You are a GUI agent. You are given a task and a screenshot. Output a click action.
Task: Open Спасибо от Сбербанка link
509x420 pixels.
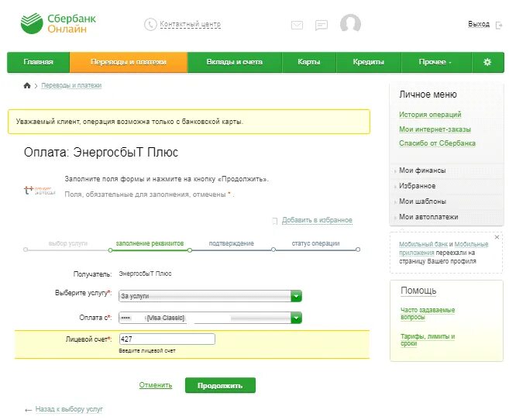tap(437, 143)
